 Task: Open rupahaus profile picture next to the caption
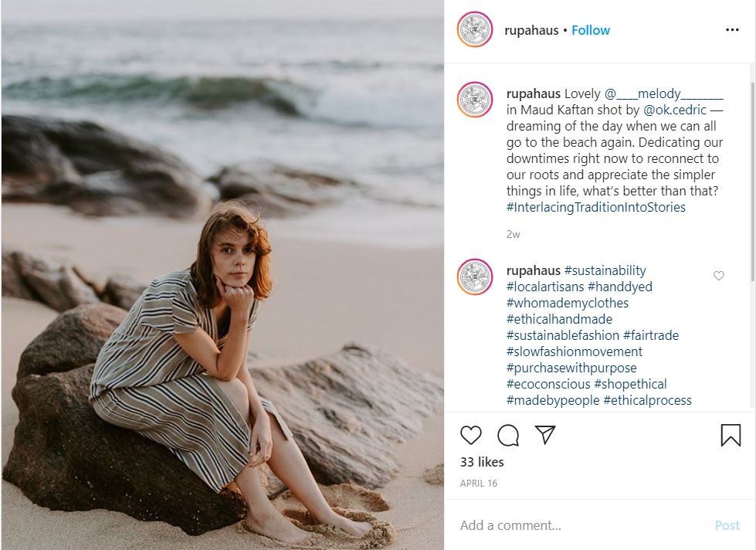click(474, 100)
